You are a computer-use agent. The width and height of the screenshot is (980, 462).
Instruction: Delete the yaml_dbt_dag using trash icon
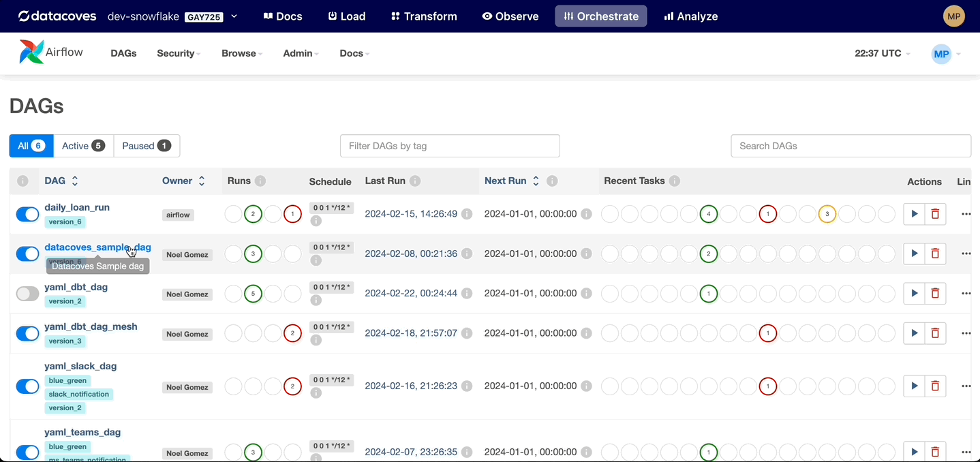935,294
